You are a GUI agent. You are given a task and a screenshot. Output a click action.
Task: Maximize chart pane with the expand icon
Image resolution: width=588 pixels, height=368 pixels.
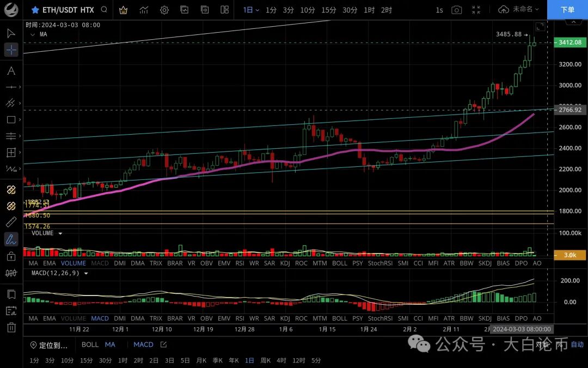pos(540,27)
